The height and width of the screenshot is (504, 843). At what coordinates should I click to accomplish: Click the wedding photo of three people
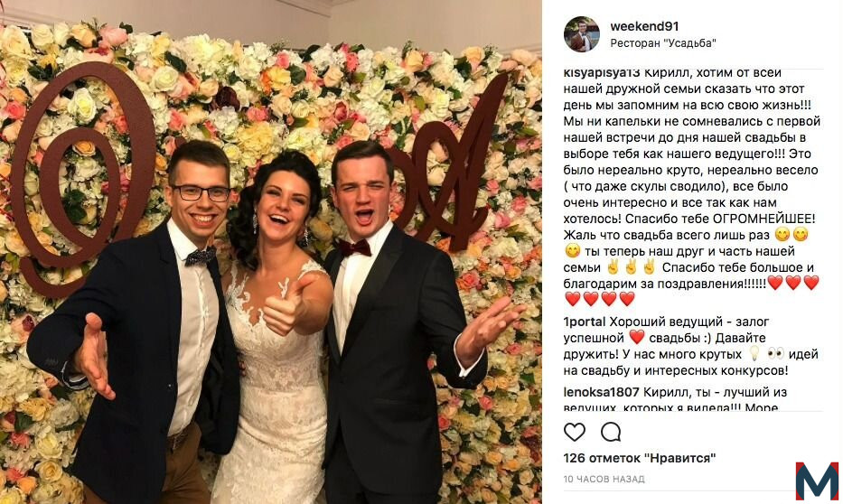(271, 252)
